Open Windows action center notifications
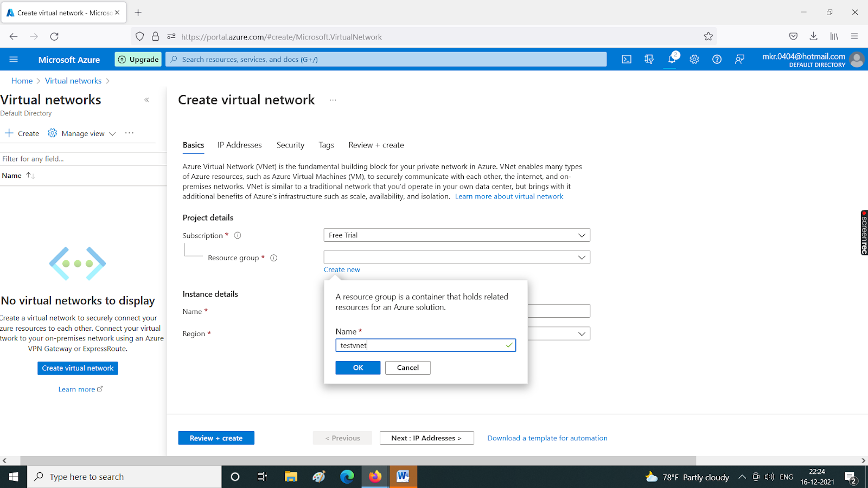868x488 pixels. (x=851, y=477)
